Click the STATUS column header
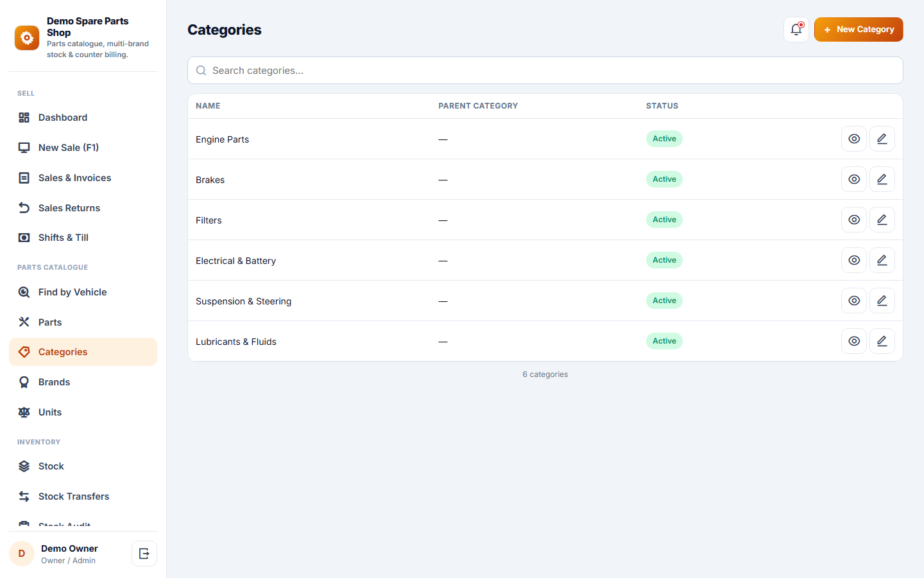The height and width of the screenshot is (578, 924). [662, 106]
